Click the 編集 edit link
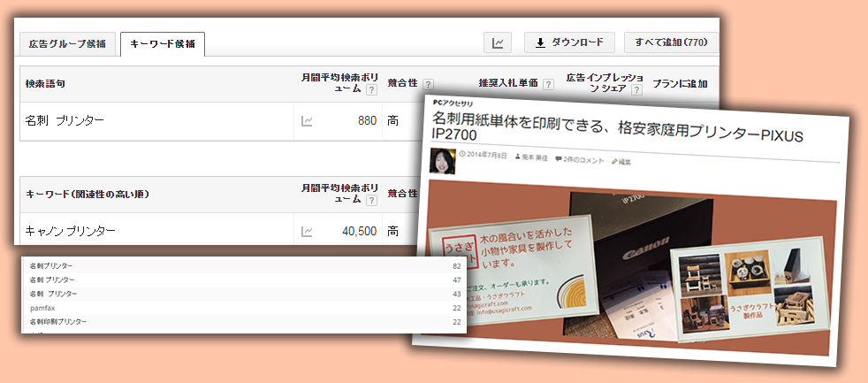Screen dimensions: 868x383 point(625,163)
